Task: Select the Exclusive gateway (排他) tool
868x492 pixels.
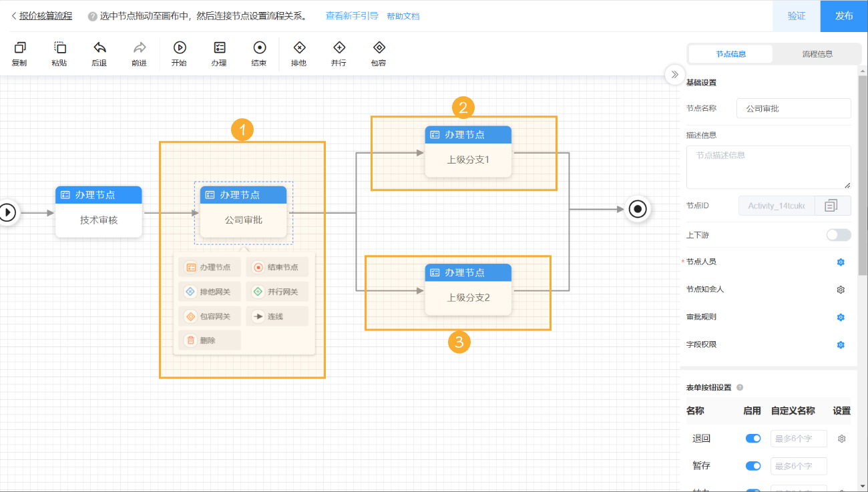Action: coord(299,48)
